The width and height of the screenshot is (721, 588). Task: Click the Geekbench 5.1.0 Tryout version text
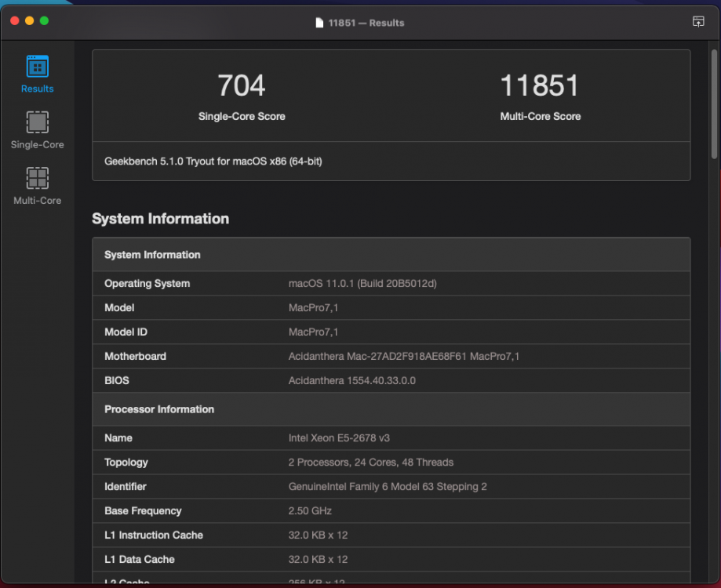tap(213, 162)
